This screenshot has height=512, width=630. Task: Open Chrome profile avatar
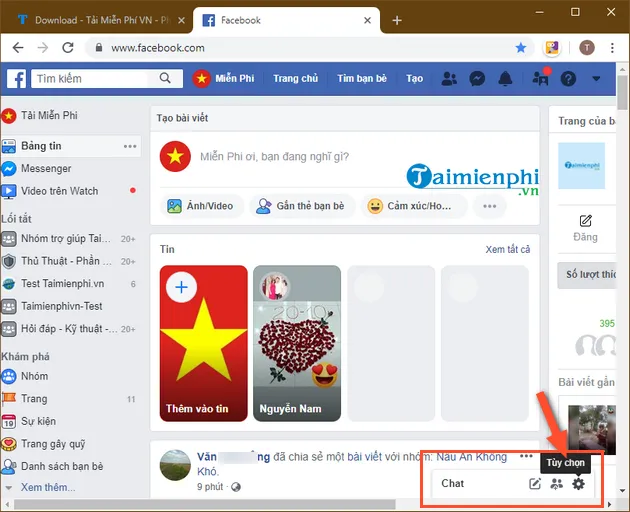pyautogui.click(x=587, y=48)
